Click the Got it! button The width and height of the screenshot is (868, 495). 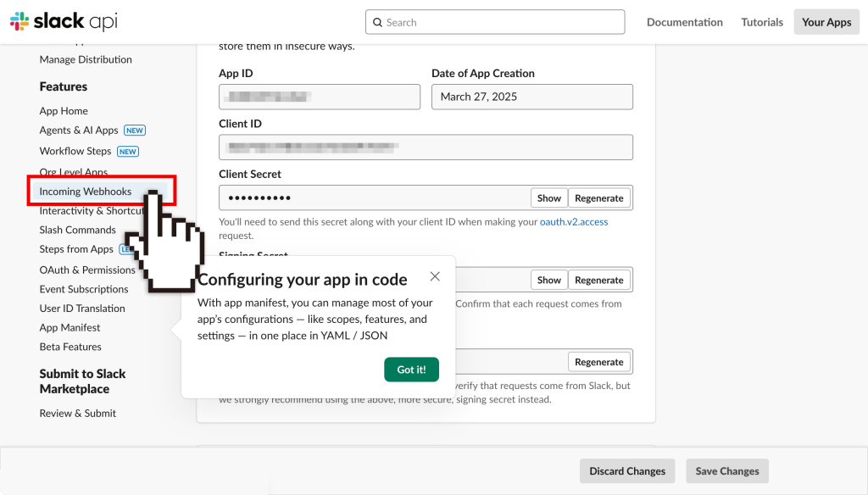tap(411, 370)
